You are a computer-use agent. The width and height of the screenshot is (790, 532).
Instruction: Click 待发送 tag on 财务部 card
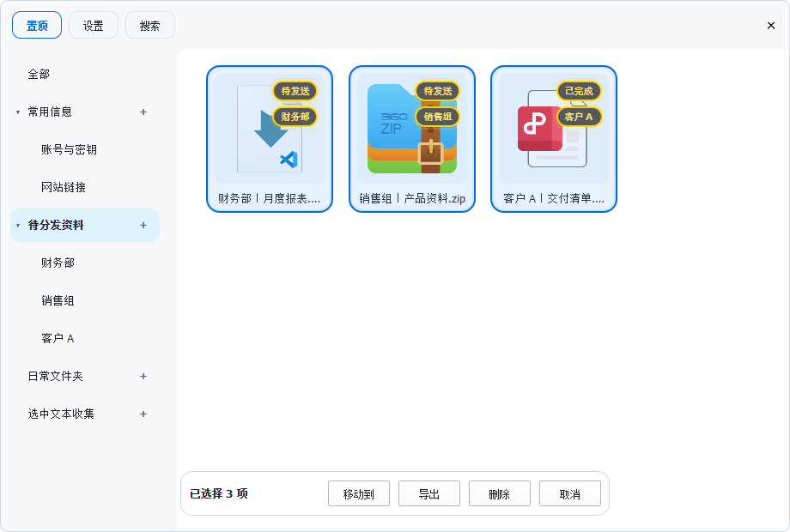(x=295, y=91)
